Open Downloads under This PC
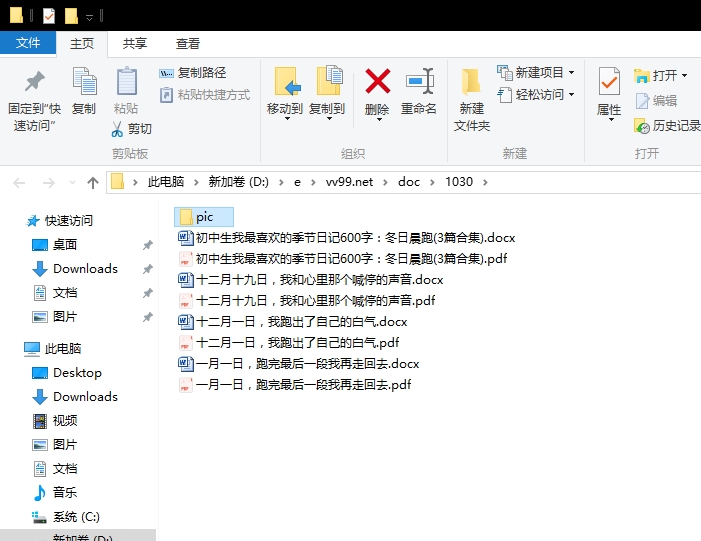Image resolution: width=701 pixels, height=541 pixels. pyautogui.click(x=75, y=397)
